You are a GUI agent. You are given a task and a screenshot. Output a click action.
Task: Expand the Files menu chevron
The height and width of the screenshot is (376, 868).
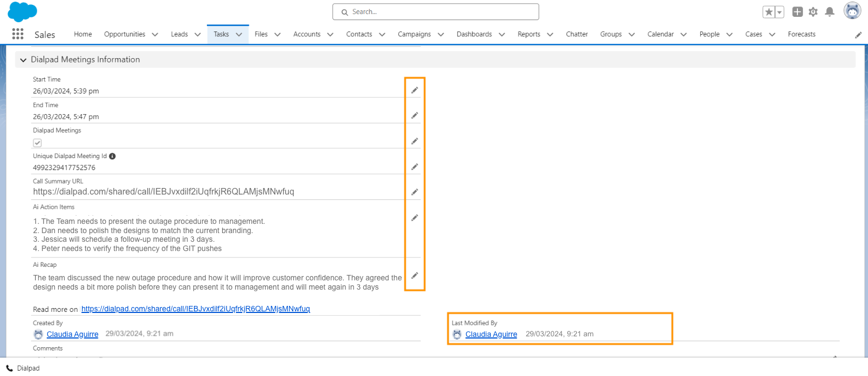click(278, 34)
